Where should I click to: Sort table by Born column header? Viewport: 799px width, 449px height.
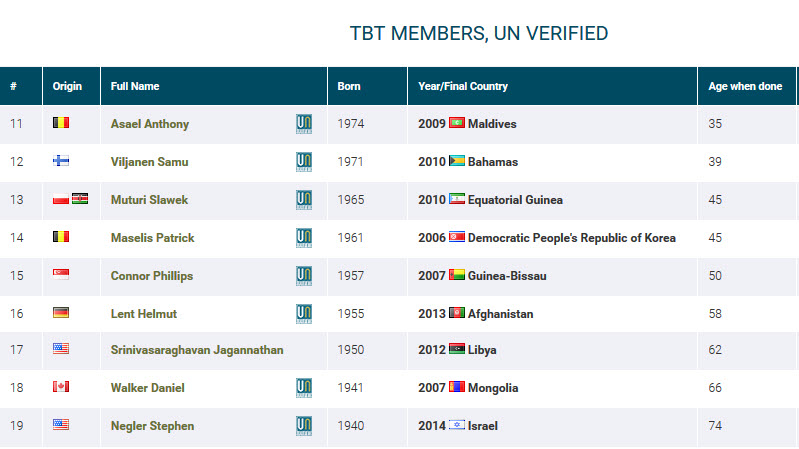pos(349,87)
